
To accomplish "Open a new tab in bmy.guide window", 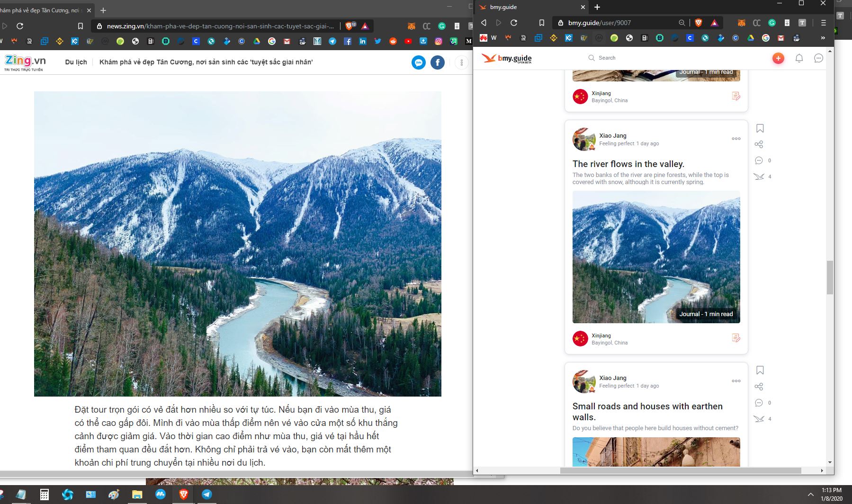I will coord(597,7).
